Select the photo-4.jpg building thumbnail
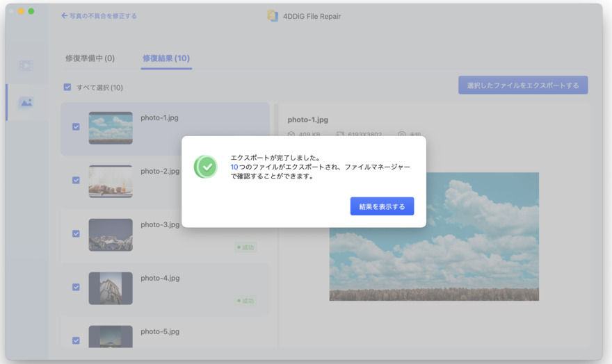 click(x=111, y=288)
